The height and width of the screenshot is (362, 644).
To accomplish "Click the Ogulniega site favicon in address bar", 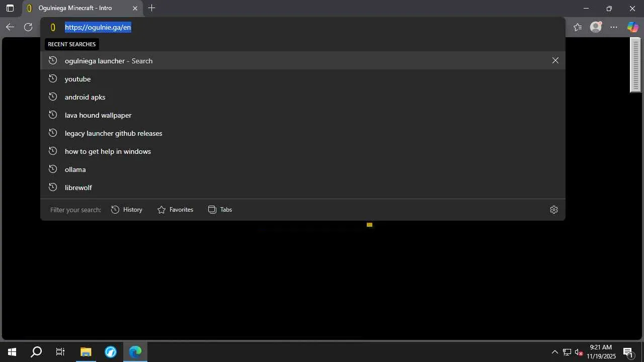I will tap(53, 27).
